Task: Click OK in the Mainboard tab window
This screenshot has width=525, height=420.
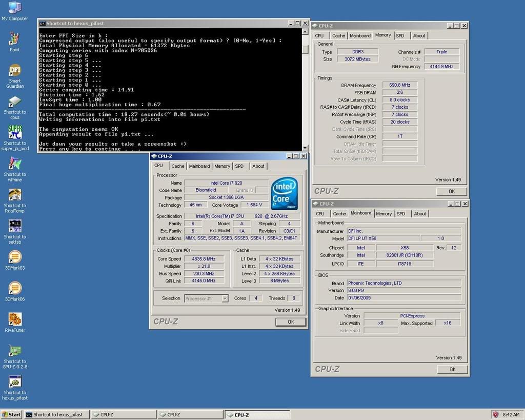Action: (x=452, y=369)
